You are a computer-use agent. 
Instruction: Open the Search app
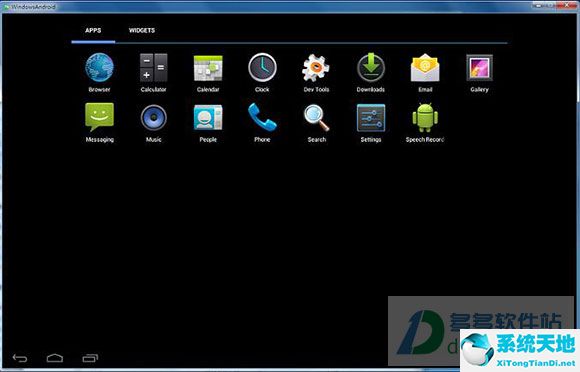coord(317,122)
